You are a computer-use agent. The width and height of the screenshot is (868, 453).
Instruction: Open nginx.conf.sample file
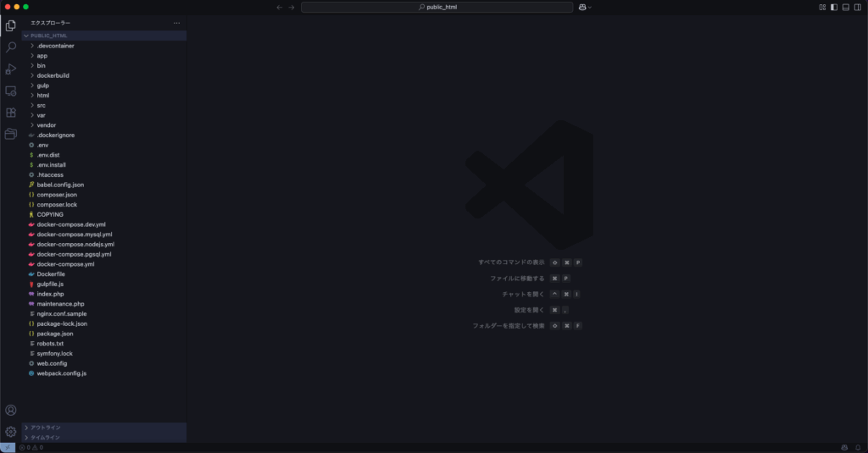pos(104,314)
